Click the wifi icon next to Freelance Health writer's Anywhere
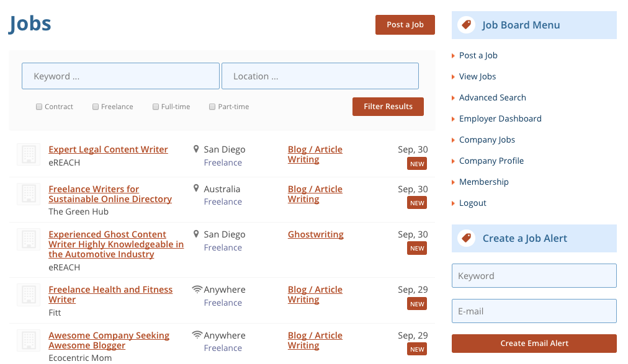This screenshot has height=364, width=628. pyautogui.click(x=197, y=289)
